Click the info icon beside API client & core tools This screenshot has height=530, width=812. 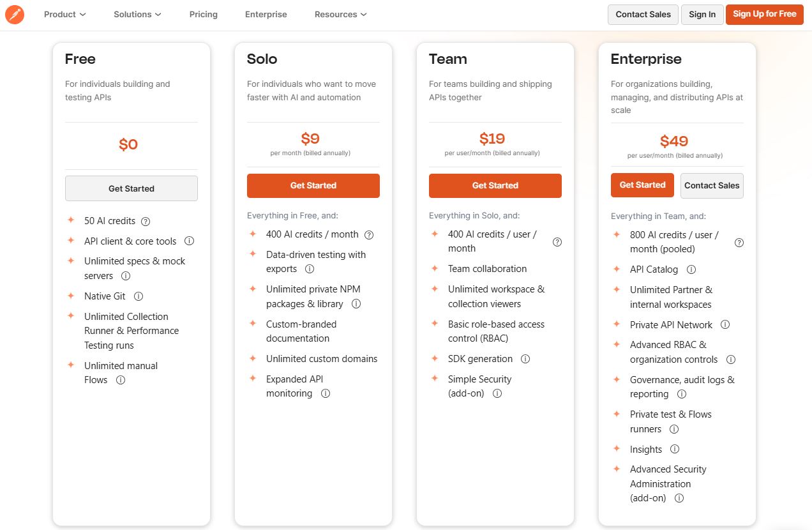tap(189, 241)
